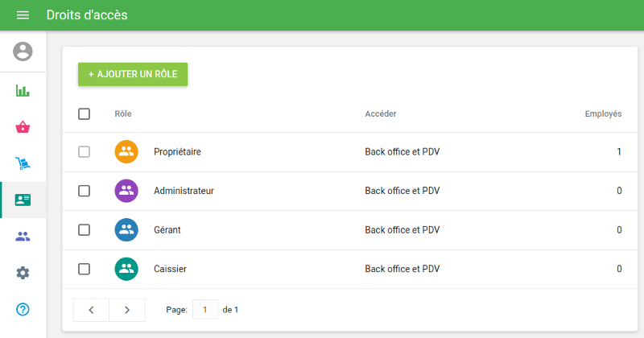Image resolution: width=644 pixels, height=338 pixels.
Task: Go to next page with right chevron
Action: 127,310
